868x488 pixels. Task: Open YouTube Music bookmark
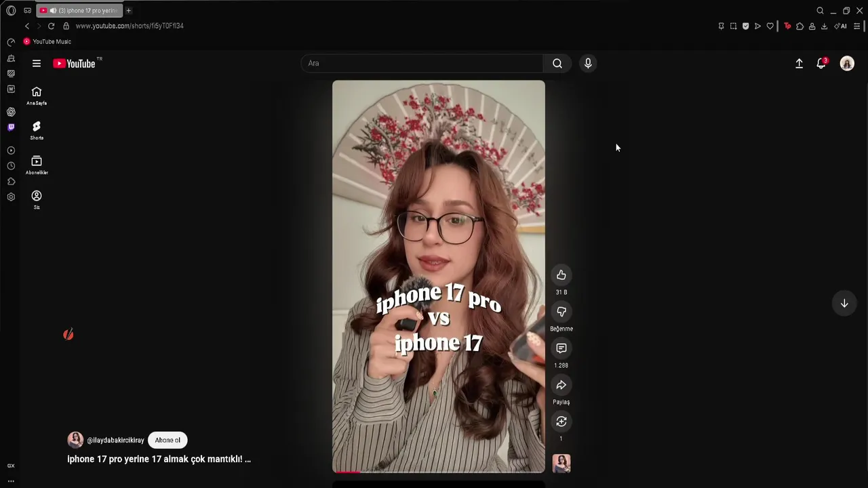point(47,41)
